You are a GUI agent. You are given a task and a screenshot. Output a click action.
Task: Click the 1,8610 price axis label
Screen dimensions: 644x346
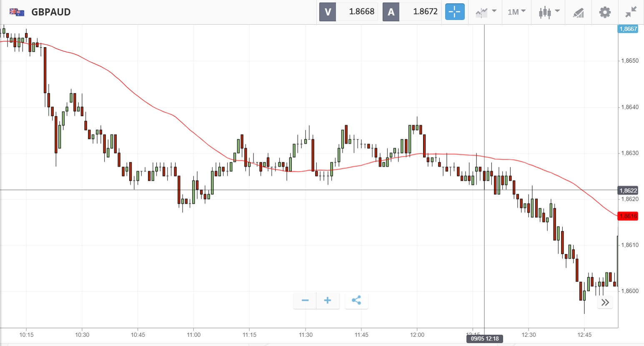[x=629, y=245]
